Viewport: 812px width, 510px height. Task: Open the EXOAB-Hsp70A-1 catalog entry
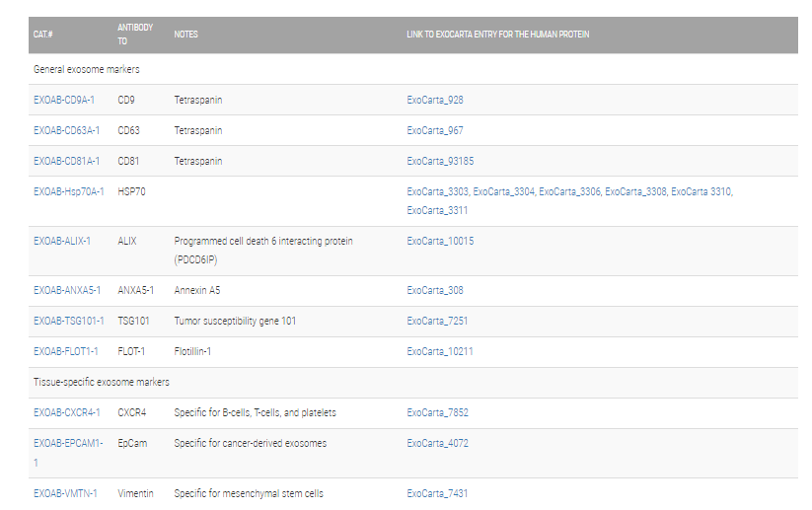(x=68, y=191)
